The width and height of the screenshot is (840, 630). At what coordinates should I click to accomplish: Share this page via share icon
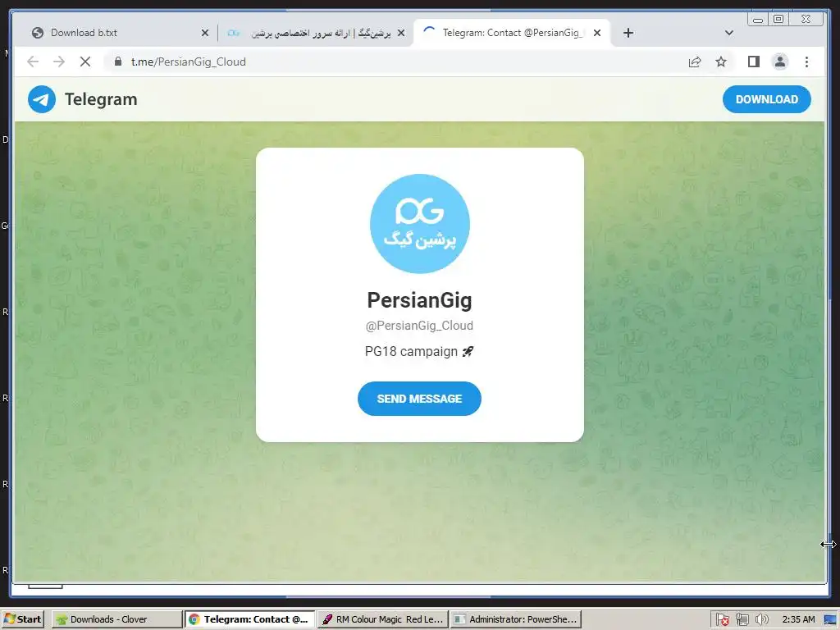coord(695,62)
